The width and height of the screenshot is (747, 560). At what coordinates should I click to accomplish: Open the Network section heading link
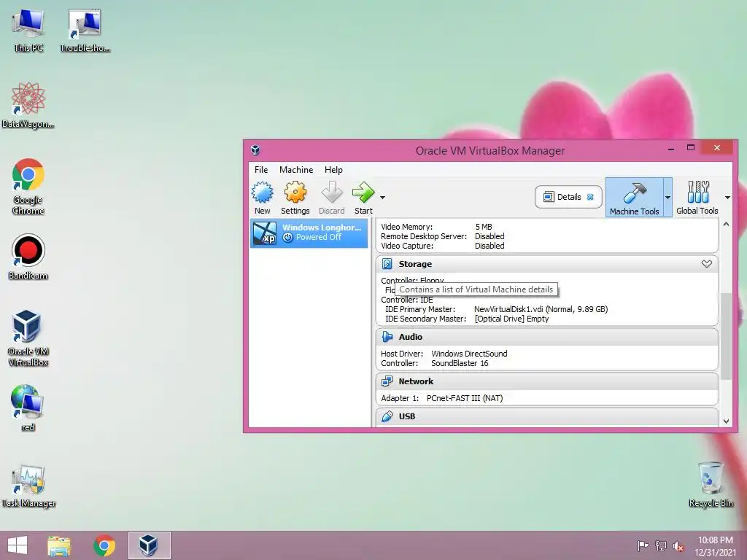pyautogui.click(x=416, y=381)
